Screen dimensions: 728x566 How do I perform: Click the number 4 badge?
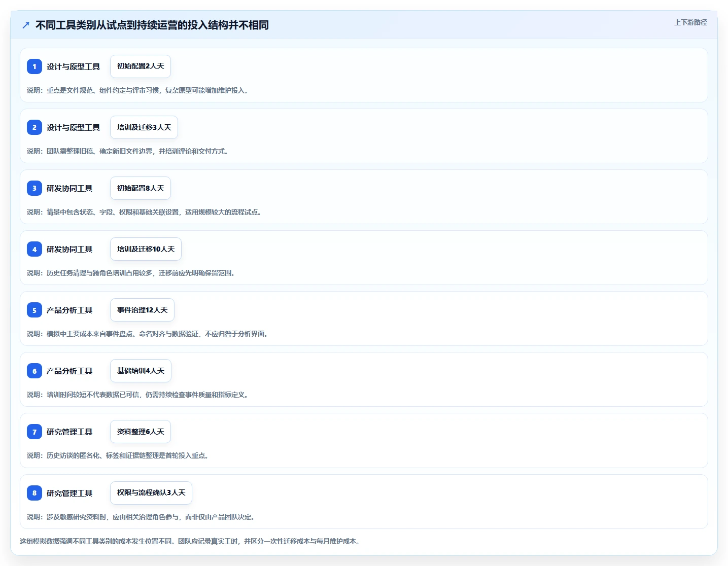coord(34,249)
